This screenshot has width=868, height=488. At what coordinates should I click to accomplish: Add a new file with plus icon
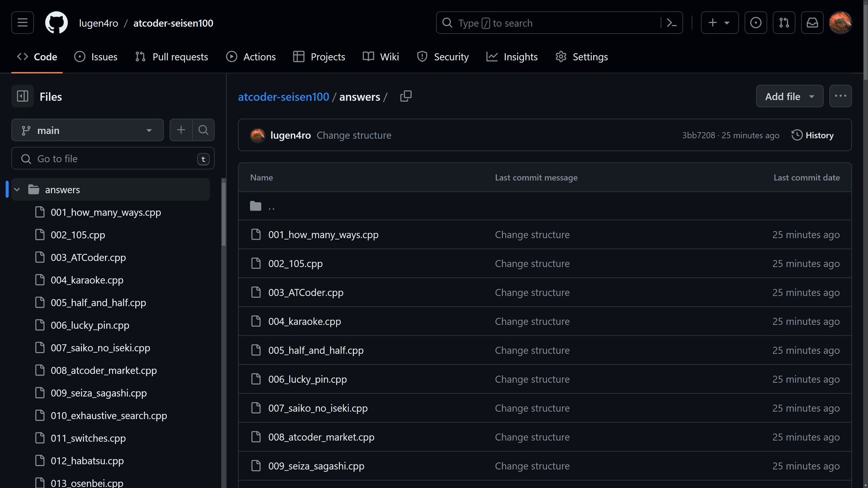181,130
